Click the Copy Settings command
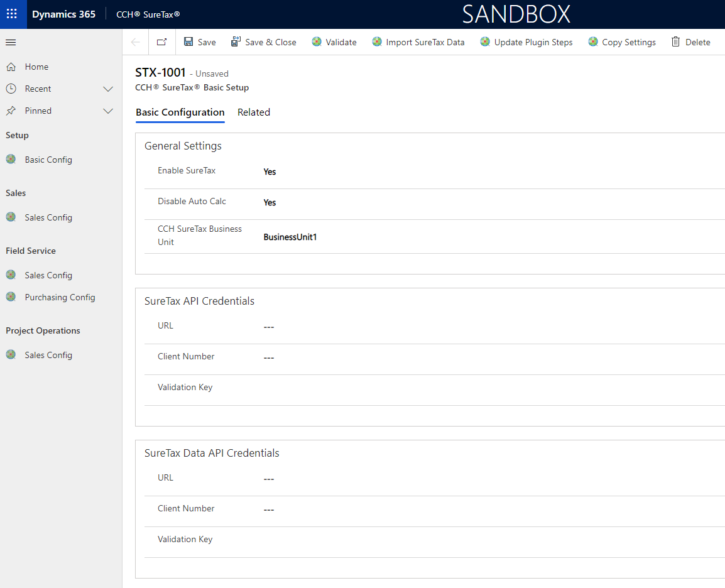 tap(629, 43)
